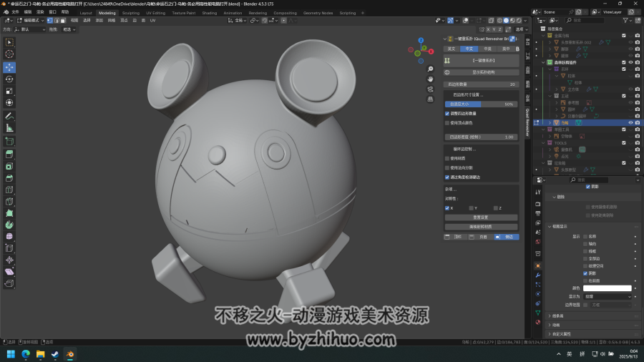Viewport: 644px width, 362px height.
Task: Collapse the 森林妖精插件 collection in outliner
Action: coord(543,62)
